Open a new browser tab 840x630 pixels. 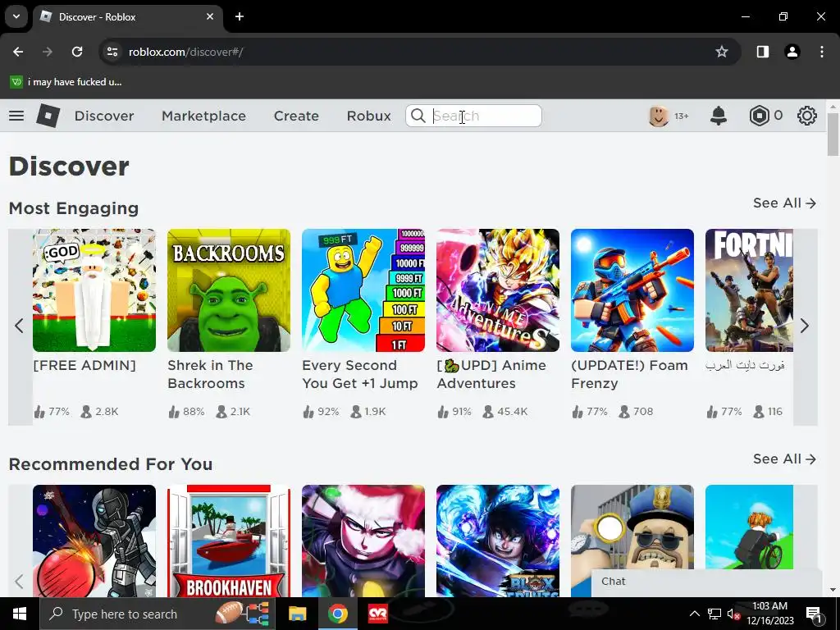point(240,16)
